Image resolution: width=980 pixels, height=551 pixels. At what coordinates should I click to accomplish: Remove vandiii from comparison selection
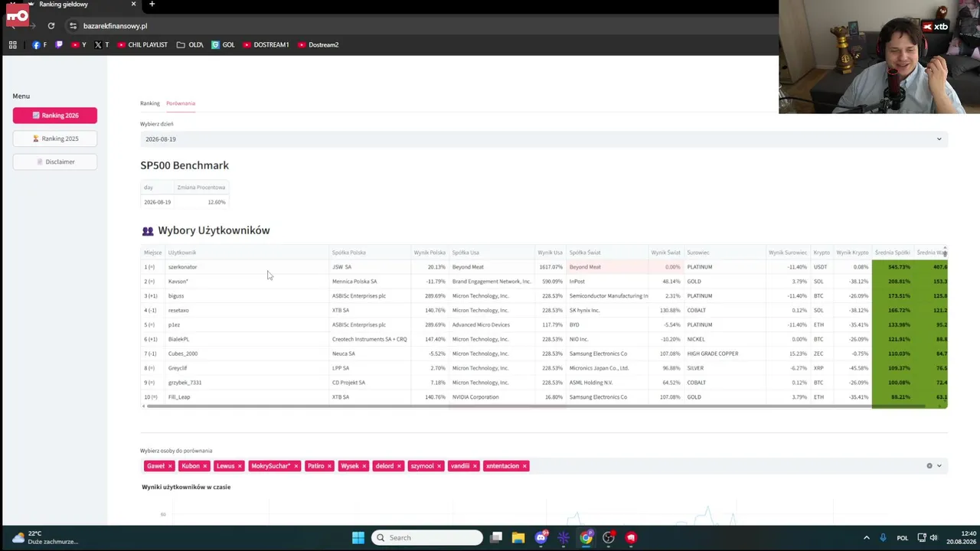click(x=475, y=466)
